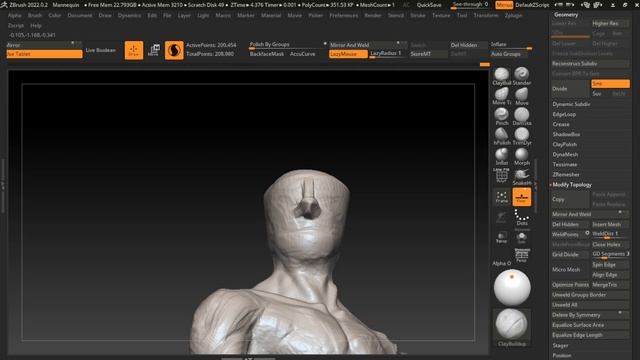
Task: Activate the Draw mode button
Action: coord(134,50)
